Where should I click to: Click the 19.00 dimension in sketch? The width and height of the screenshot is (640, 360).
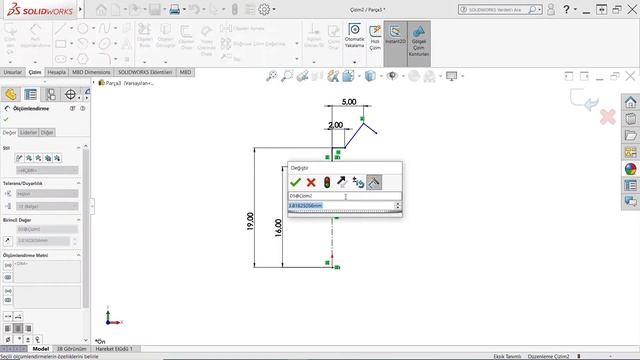pos(250,221)
